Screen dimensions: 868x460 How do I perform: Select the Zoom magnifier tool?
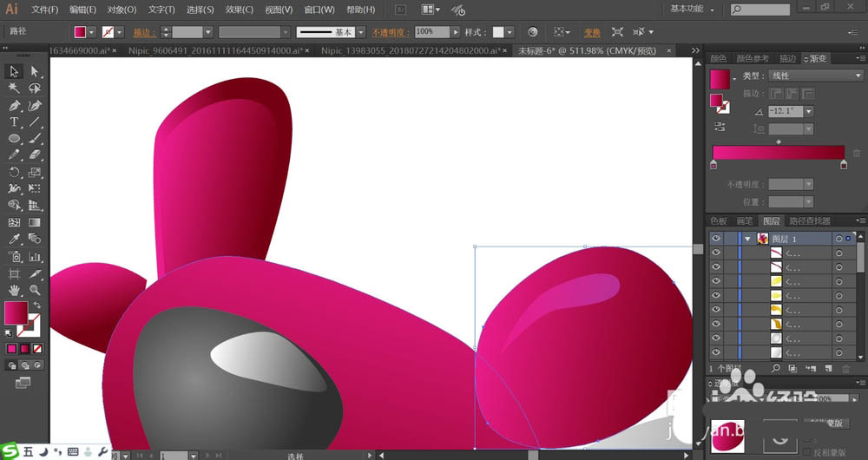[x=36, y=289]
